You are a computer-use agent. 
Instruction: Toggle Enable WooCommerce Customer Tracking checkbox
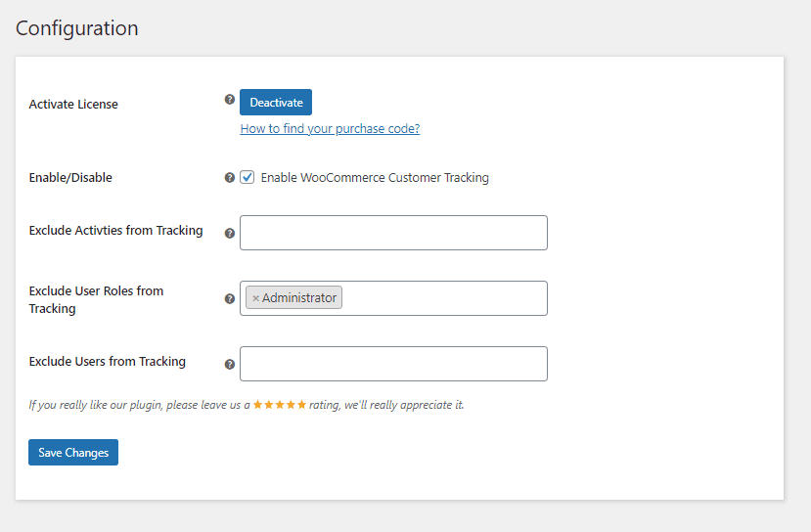pyautogui.click(x=248, y=177)
